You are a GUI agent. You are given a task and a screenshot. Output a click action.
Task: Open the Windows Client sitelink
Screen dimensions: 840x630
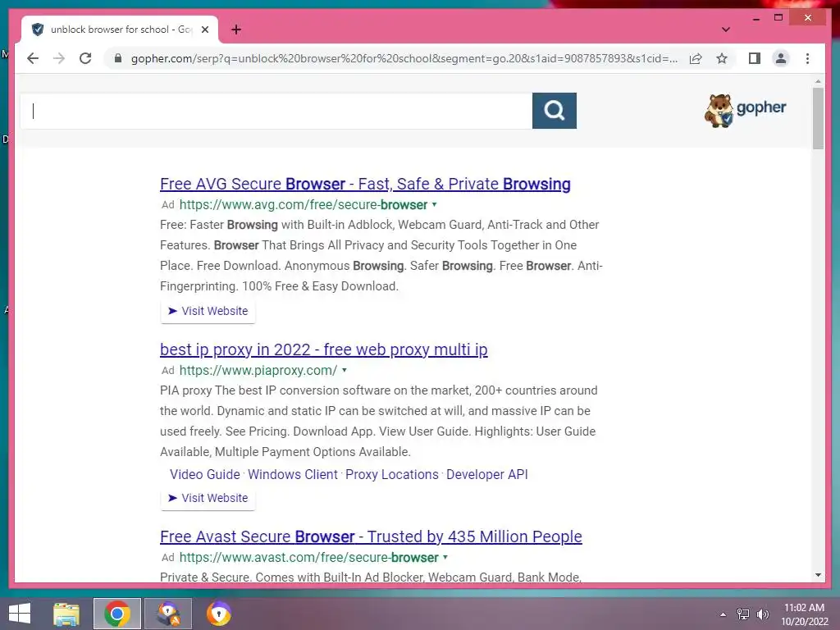(x=293, y=474)
